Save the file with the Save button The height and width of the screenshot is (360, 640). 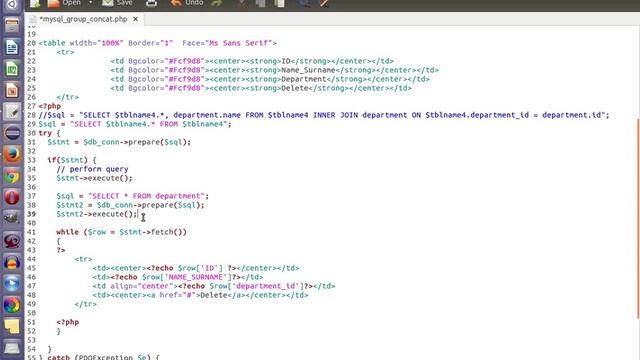tap(117, 3)
